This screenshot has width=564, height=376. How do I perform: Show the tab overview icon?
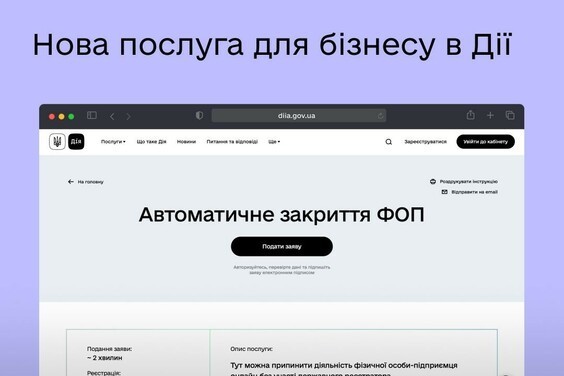point(510,115)
